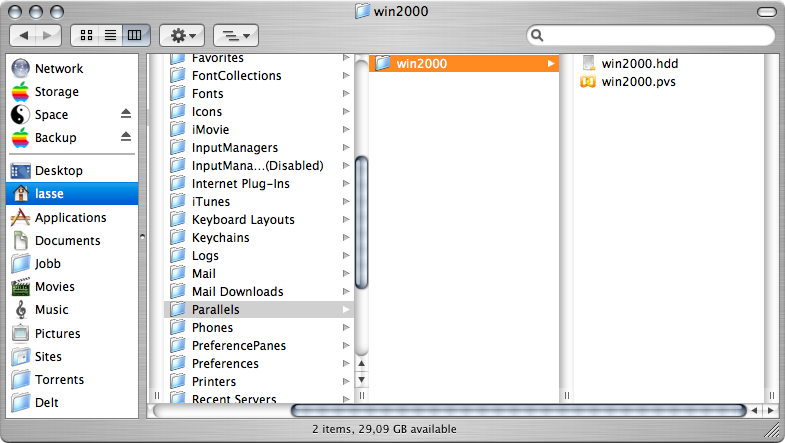Switch to list view
Viewport: 785px width, 443px height.
click(x=110, y=35)
